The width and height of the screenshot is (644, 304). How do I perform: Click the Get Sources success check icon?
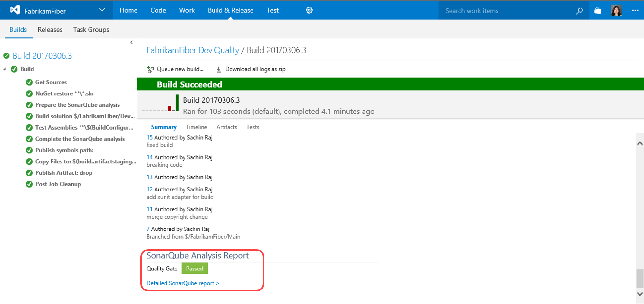29,82
